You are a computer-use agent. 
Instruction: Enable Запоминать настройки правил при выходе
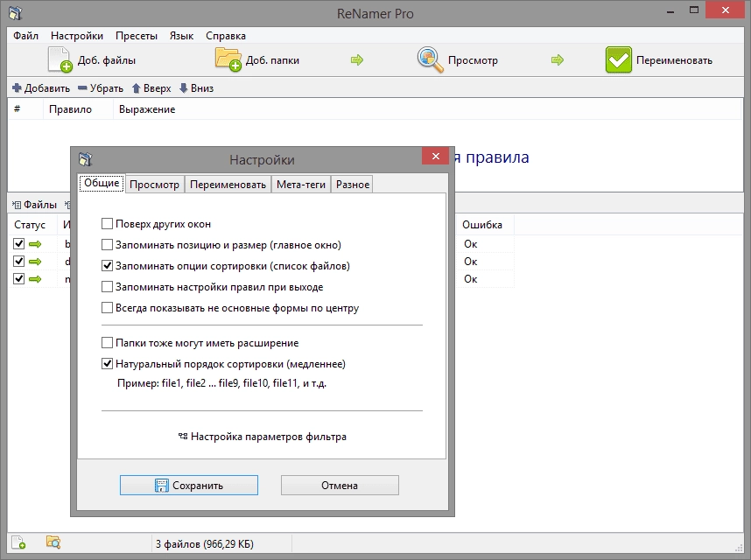coord(107,287)
